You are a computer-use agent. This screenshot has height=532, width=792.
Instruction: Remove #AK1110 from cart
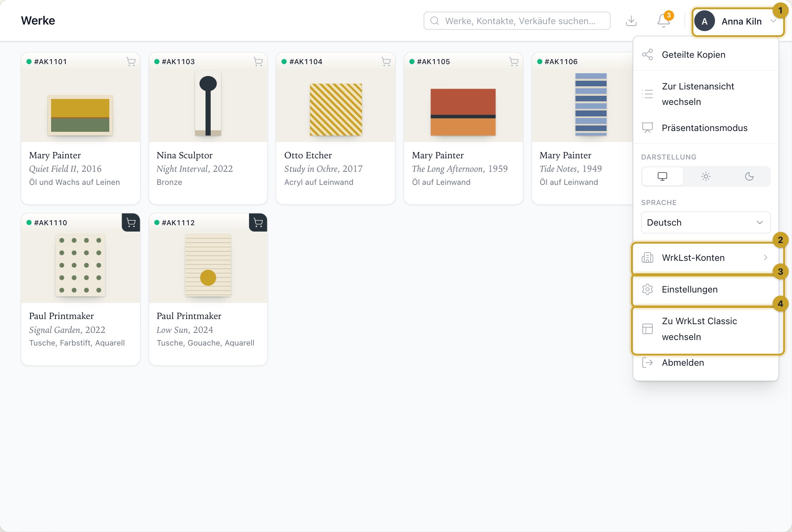coord(131,222)
